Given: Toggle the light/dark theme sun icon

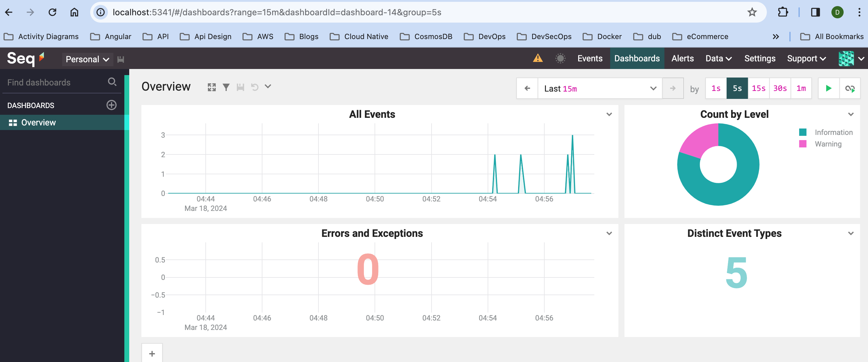Looking at the screenshot, I should coord(560,58).
